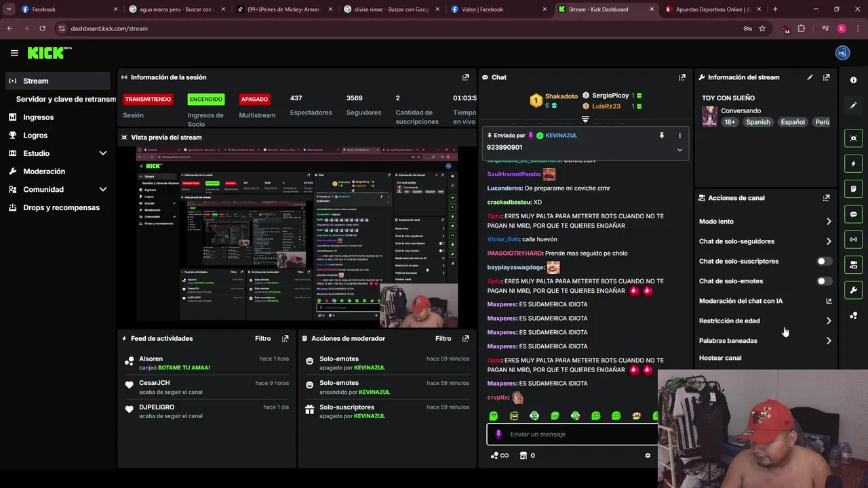Click Hostear canal
The width and height of the screenshot is (868, 488).
click(x=720, y=358)
